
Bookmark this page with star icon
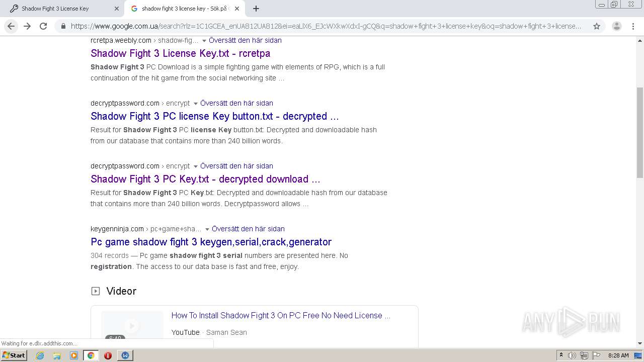coord(597,26)
